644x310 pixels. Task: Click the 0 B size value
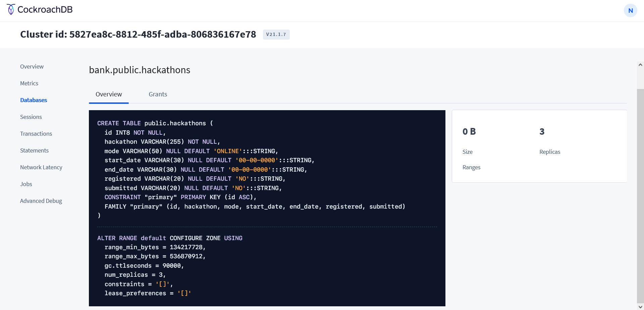[469, 132]
